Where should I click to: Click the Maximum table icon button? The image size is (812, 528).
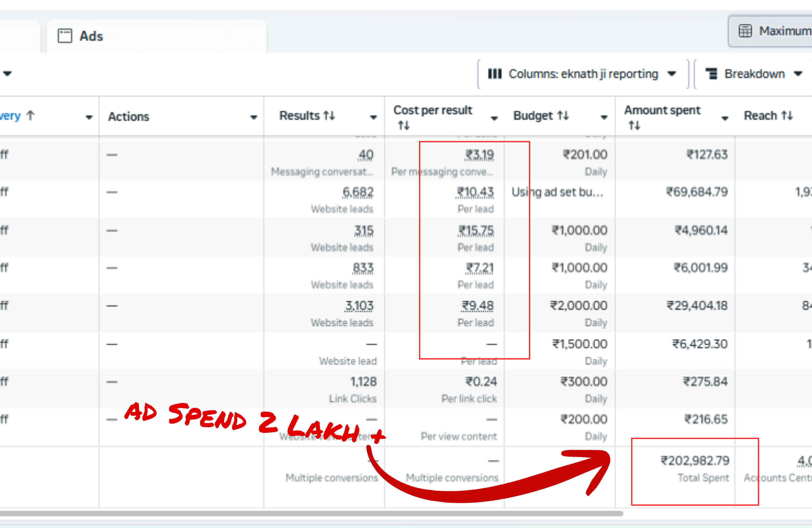coord(745,31)
